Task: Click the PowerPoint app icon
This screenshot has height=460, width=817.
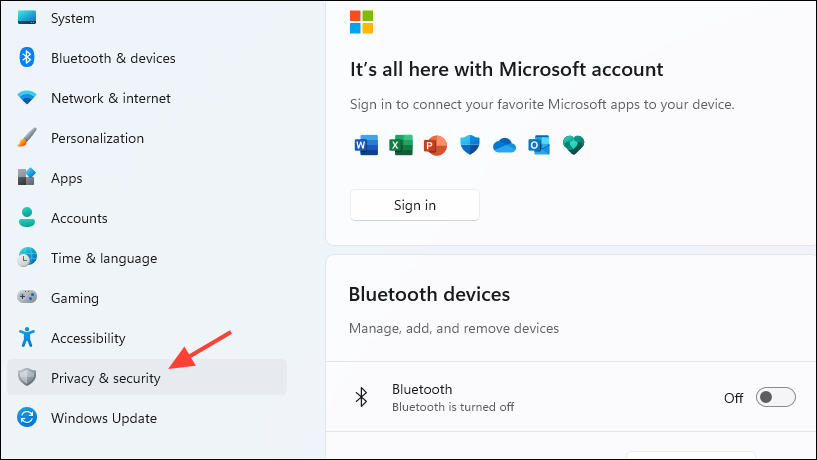Action: pyautogui.click(x=435, y=145)
